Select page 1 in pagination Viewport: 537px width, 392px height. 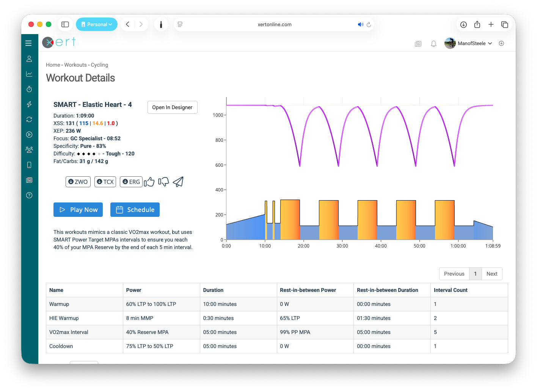tap(475, 274)
